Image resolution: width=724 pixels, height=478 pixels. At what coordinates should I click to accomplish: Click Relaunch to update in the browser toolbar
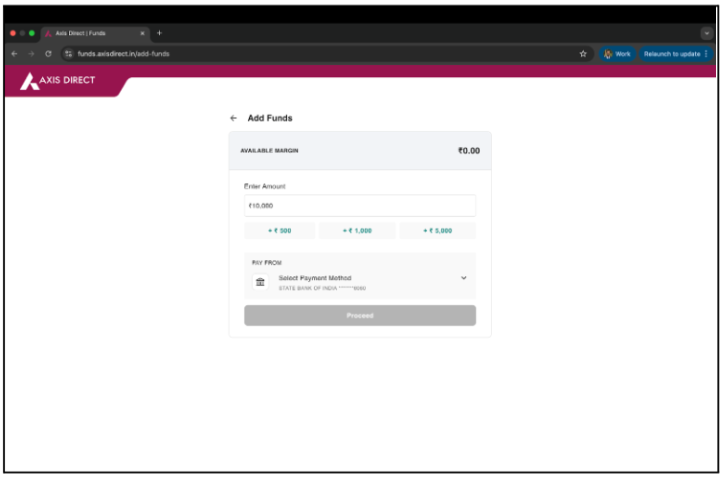672,53
